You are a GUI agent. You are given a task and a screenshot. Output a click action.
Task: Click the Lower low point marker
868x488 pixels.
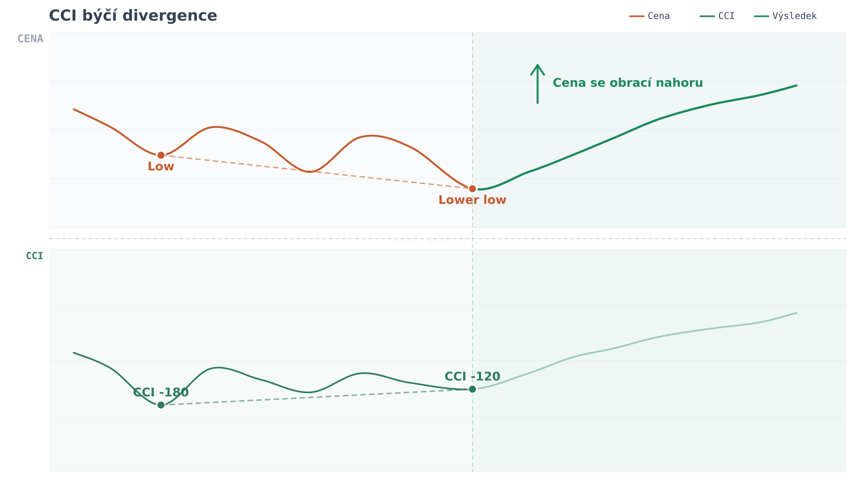pos(473,189)
